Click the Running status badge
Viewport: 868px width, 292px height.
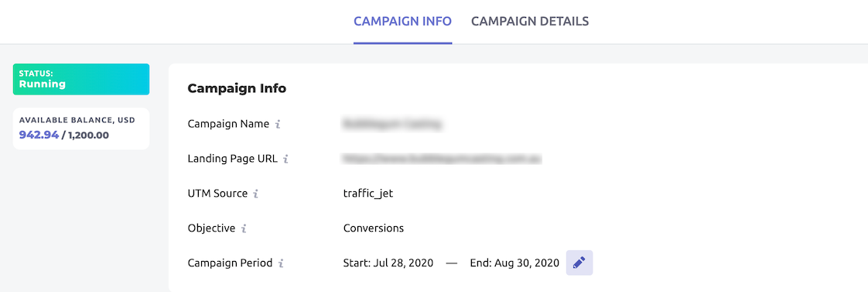tap(81, 79)
